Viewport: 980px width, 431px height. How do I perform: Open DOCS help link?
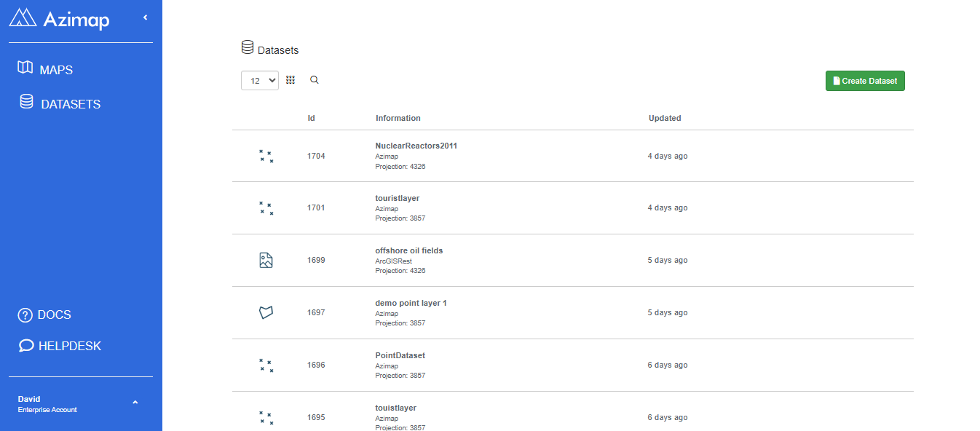[44, 315]
